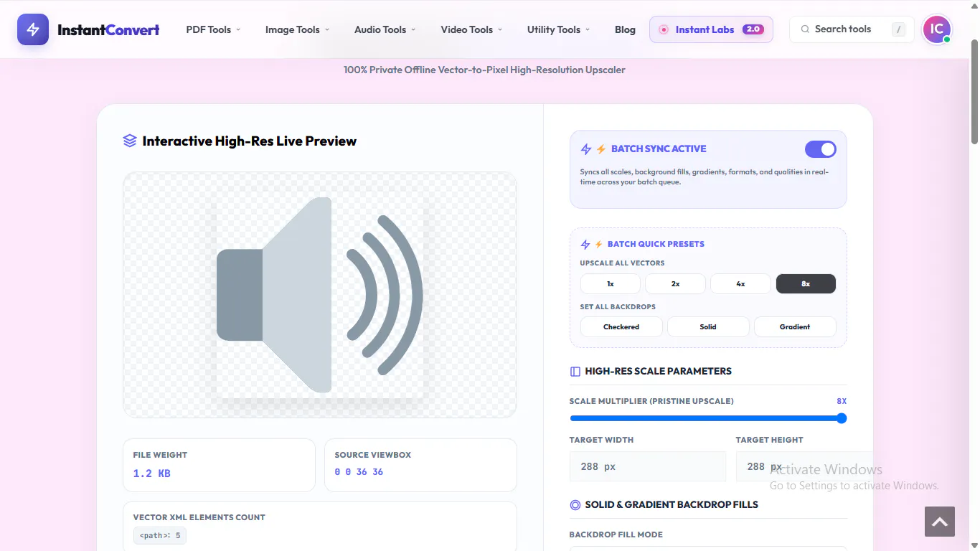Click the High-Res Scale Parameters panel icon
This screenshot has width=980, height=551.
pos(575,372)
